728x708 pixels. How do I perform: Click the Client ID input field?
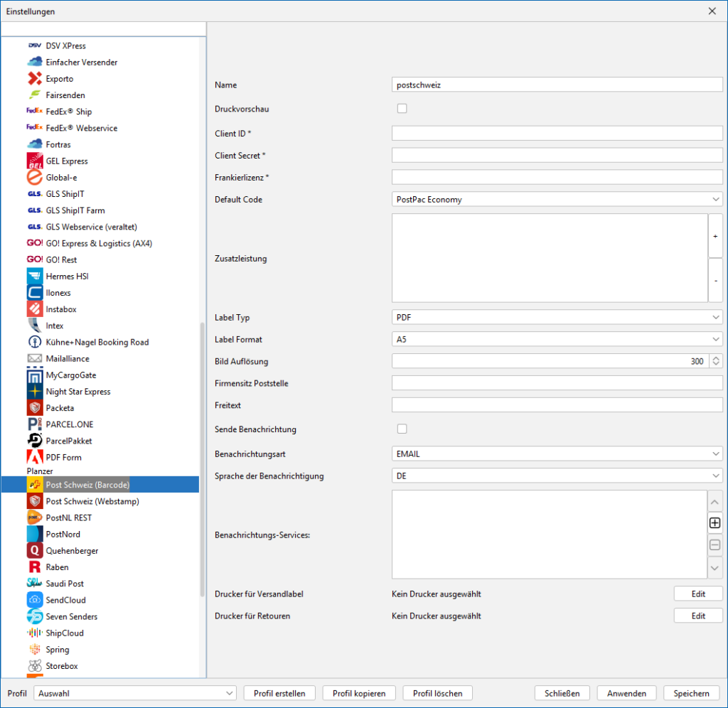(557, 133)
